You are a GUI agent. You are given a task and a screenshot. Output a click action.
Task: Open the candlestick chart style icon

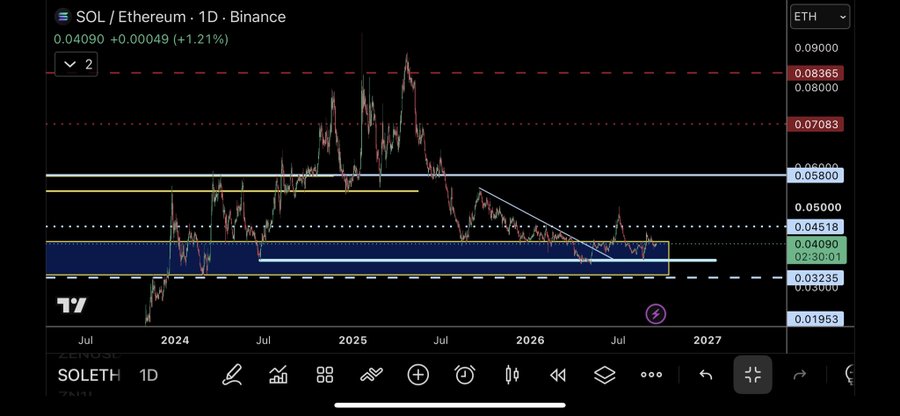point(511,375)
